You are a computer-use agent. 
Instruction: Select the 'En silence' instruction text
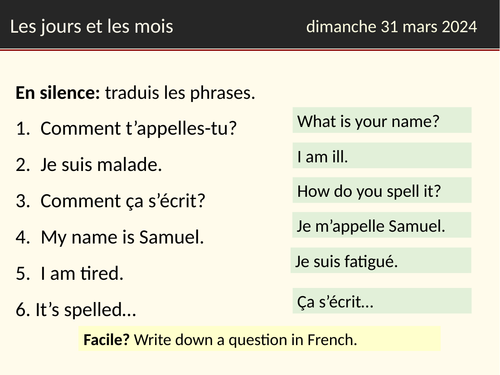(135, 93)
